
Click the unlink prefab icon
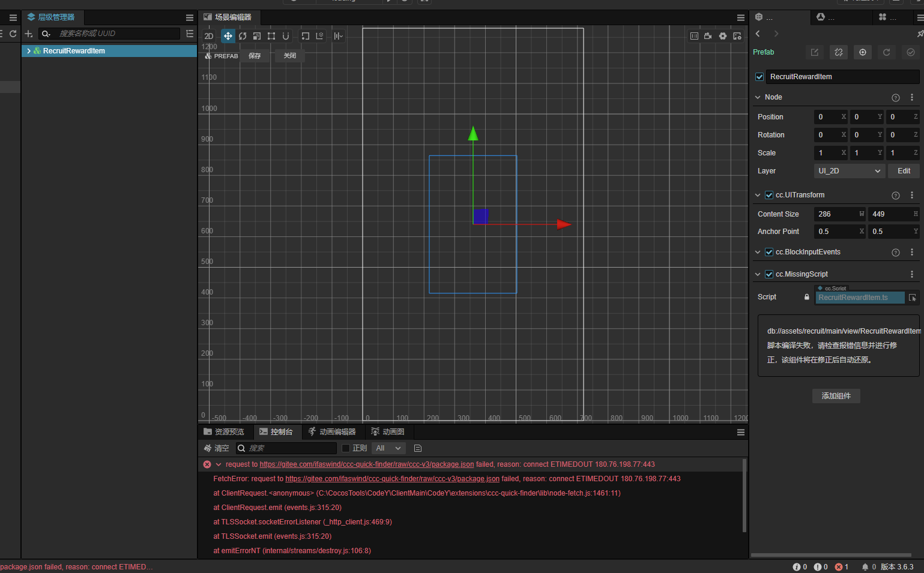pos(839,52)
